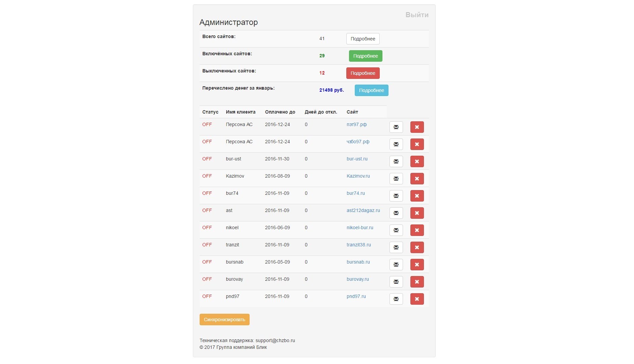The height and width of the screenshot is (364, 634).
Task: Open the чзбо97.рф site link
Action: tap(358, 142)
